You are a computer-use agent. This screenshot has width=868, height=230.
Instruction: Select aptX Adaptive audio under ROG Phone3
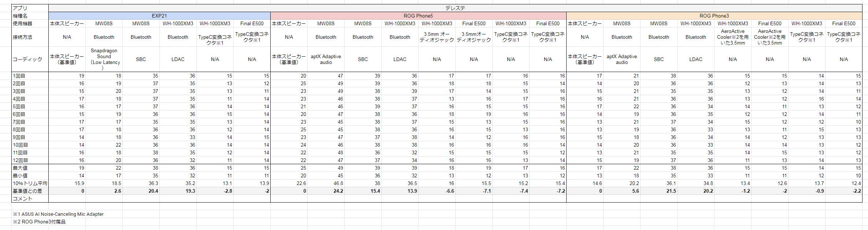(x=622, y=59)
